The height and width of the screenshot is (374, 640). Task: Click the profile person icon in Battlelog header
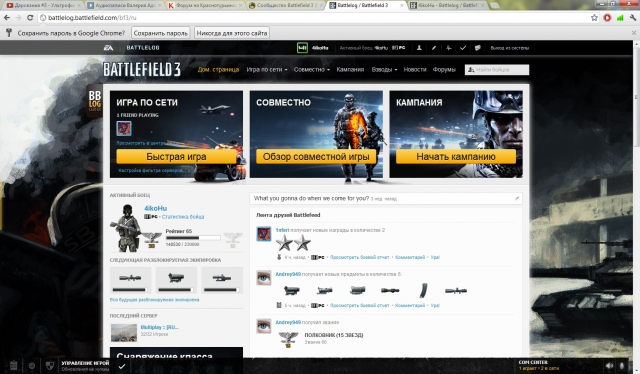click(419, 48)
